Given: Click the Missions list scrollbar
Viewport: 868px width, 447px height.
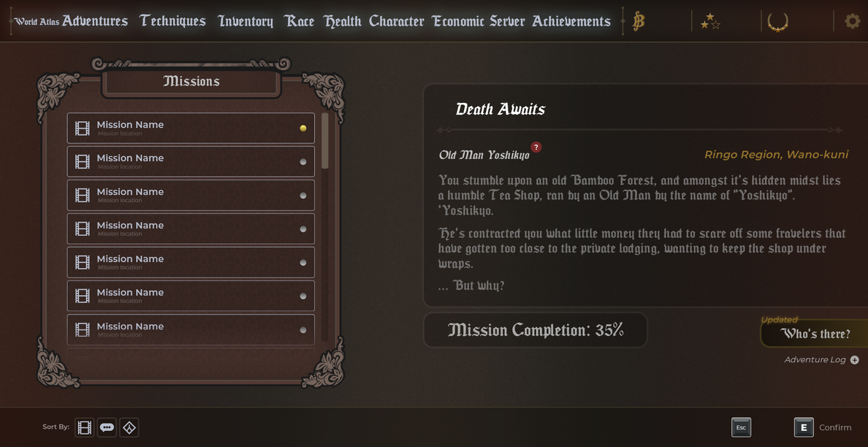Looking at the screenshot, I should [325, 141].
